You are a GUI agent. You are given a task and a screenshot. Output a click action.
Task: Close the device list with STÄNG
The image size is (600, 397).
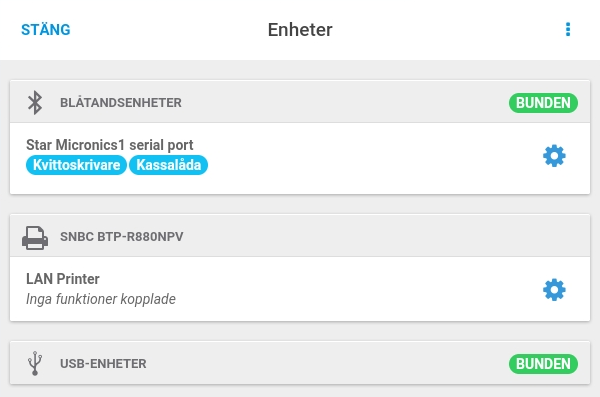coord(46,29)
